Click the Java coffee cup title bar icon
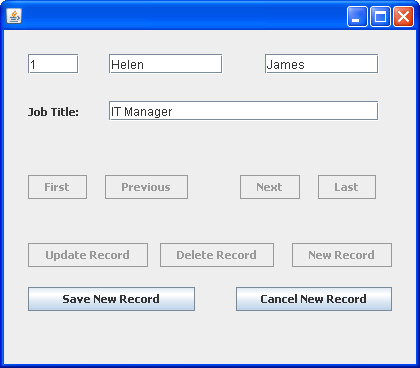420x368 pixels. pos(14,16)
